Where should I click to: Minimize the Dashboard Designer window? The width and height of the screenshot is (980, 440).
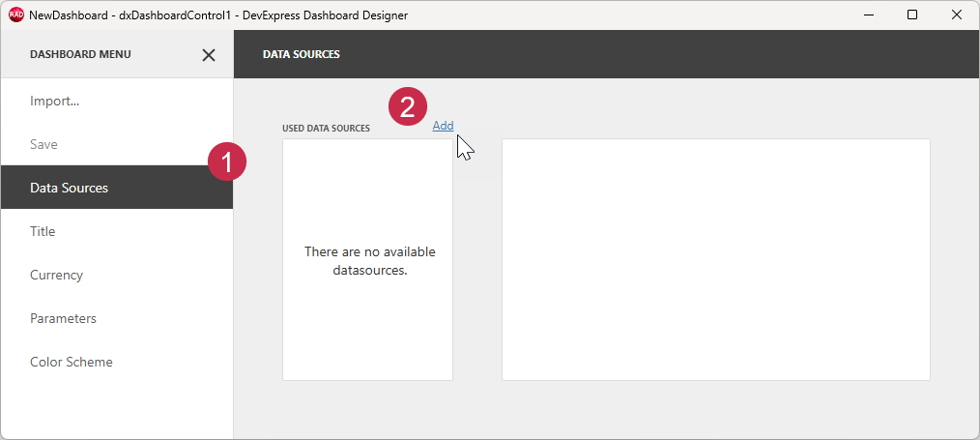(x=869, y=15)
